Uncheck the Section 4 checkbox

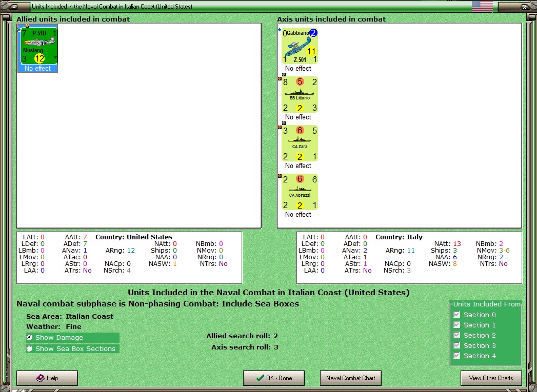[457, 356]
